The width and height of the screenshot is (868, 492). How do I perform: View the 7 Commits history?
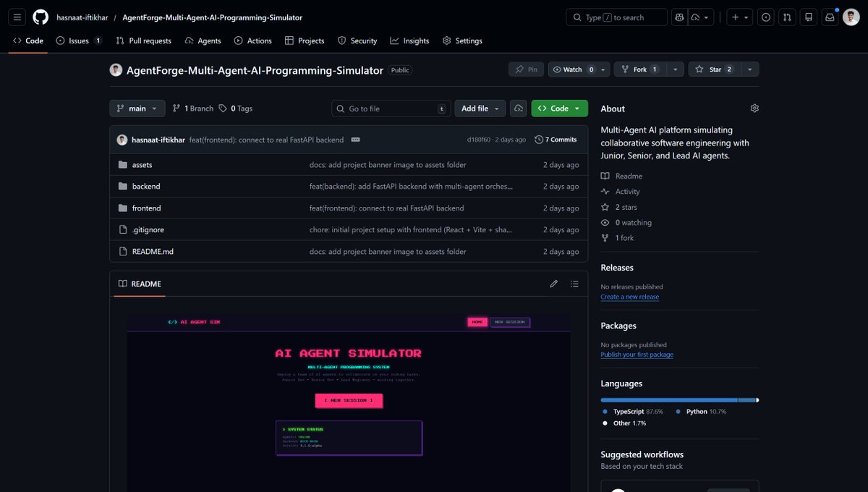(x=556, y=140)
